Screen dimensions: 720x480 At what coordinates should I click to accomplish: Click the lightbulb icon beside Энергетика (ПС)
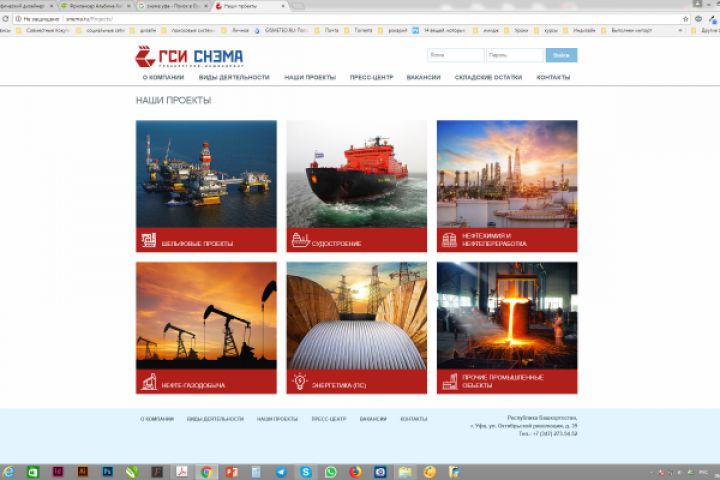click(299, 382)
